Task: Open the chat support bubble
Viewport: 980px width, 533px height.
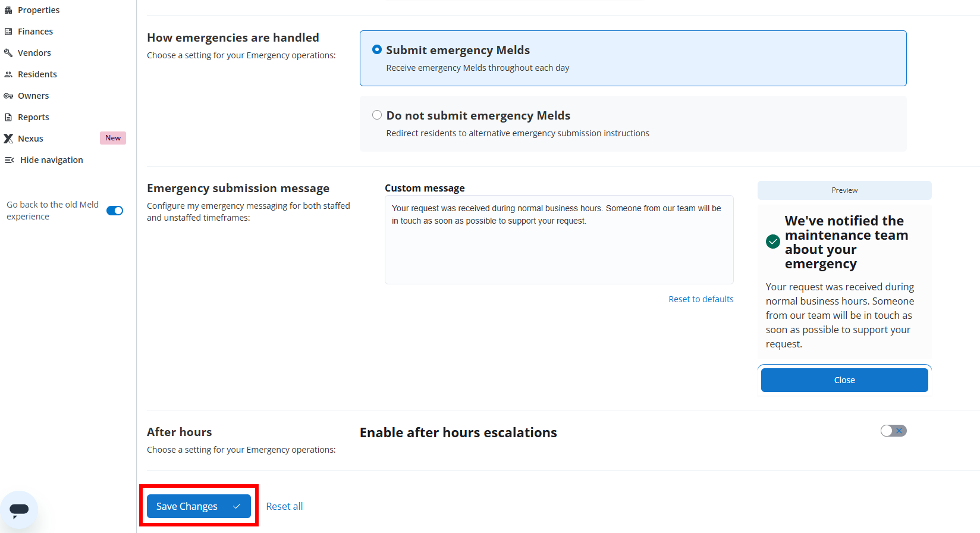Action: (19, 509)
